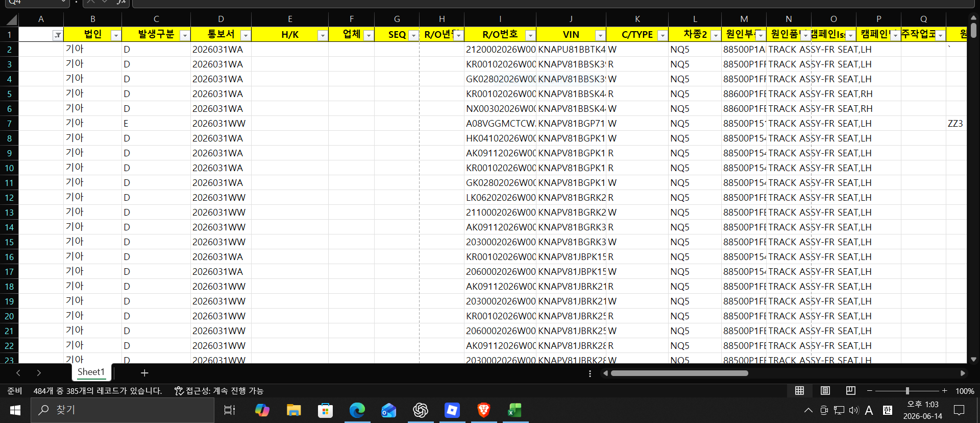Click the zoom slider handle
Viewport: 980px width, 423px height.
pos(907,391)
